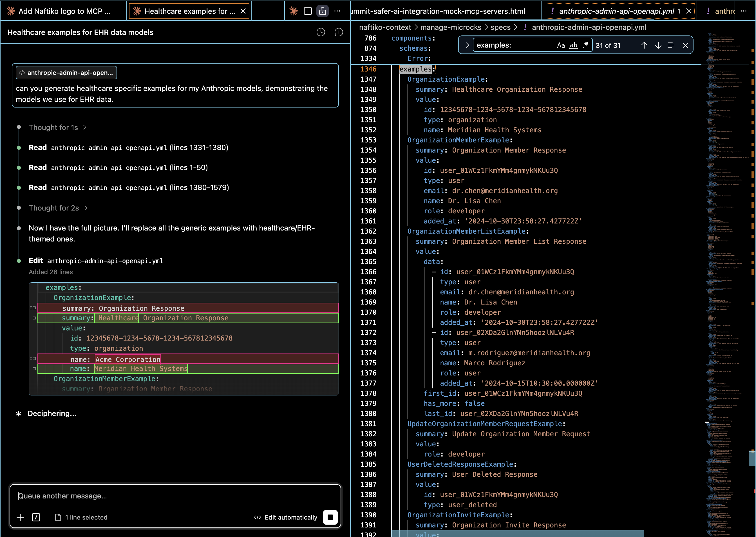Select the 'Healthcare examples for ...' tab
Image resolution: width=756 pixels, height=537 pixels.
[189, 11]
